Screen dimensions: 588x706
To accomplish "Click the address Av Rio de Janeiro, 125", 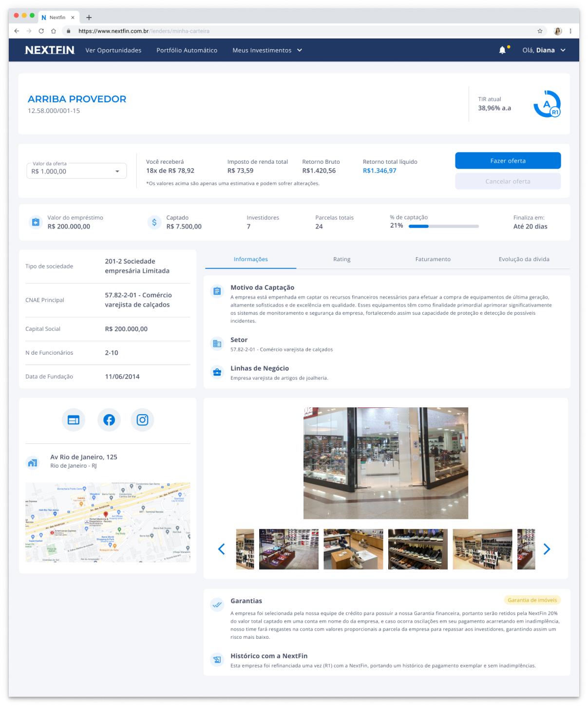I will click(x=84, y=457).
